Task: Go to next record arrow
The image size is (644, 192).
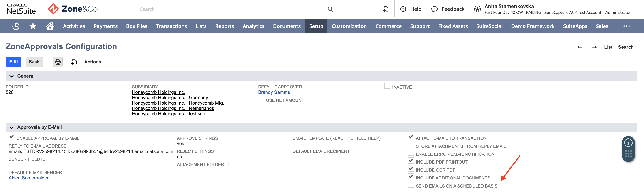Action: [x=594, y=47]
